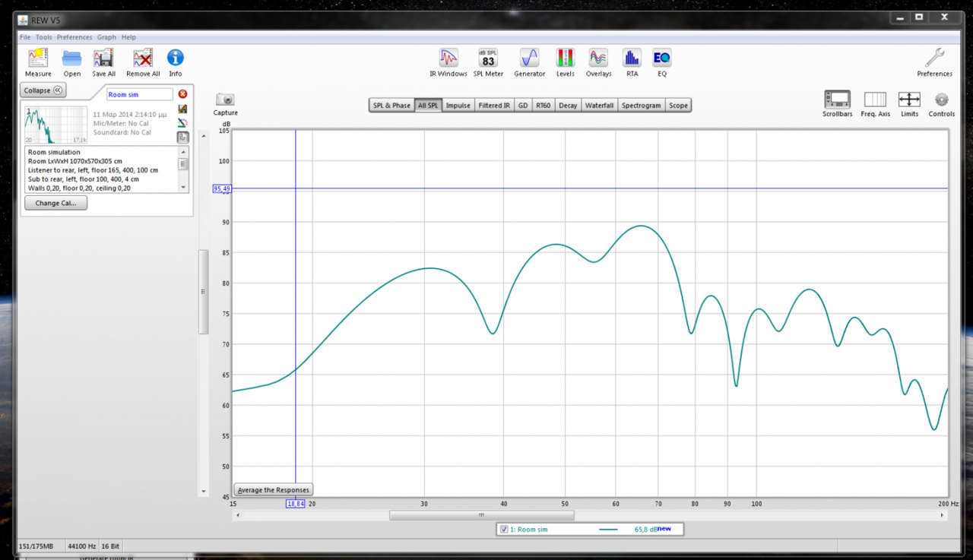Viewport: 973px width, 560px height.
Task: Open the Tools menu
Action: pyautogui.click(x=44, y=37)
